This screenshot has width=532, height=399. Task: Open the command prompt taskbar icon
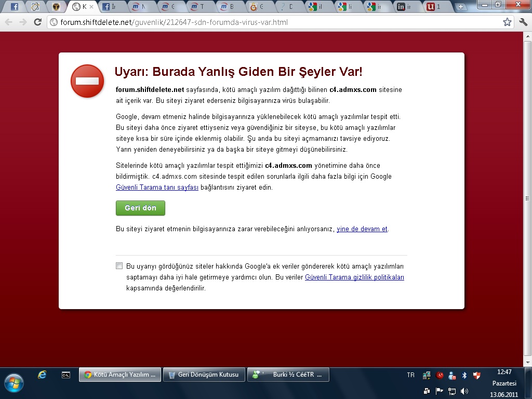click(66, 375)
